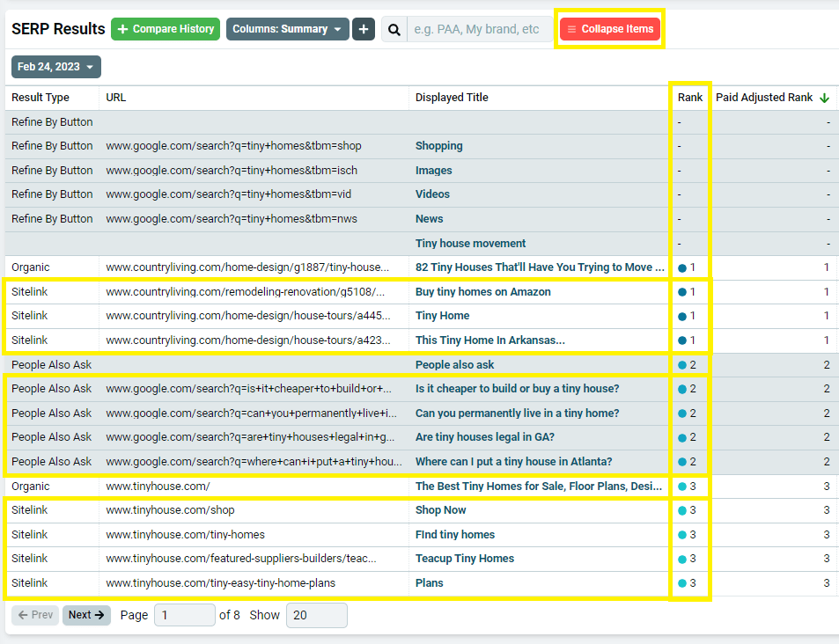839x644 pixels.
Task: Open Buy tiny homes on Amazon link
Action: 482,292
